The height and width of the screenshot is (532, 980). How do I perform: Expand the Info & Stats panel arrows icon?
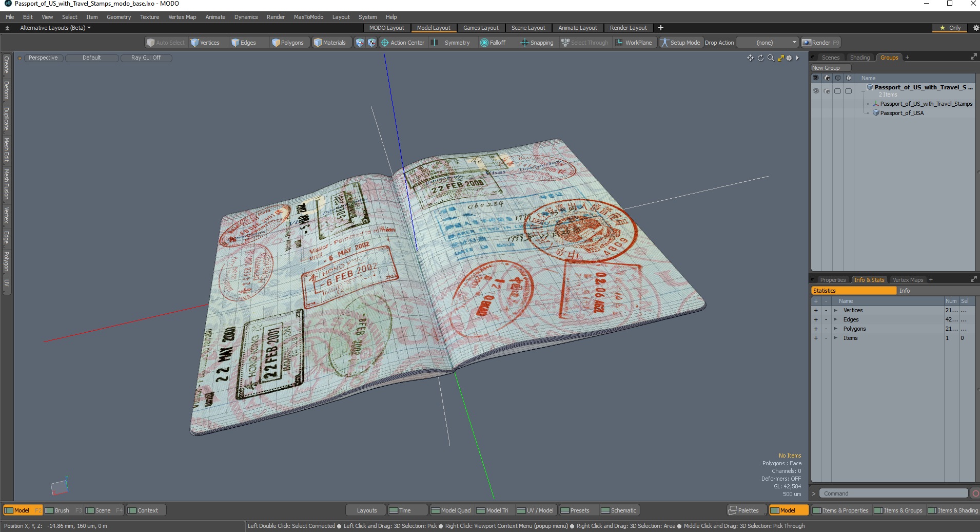coord(973,279)
